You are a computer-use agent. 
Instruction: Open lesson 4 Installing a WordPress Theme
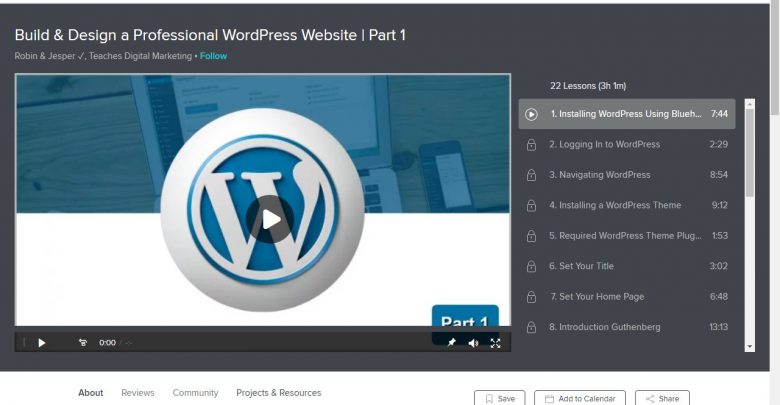627,205
